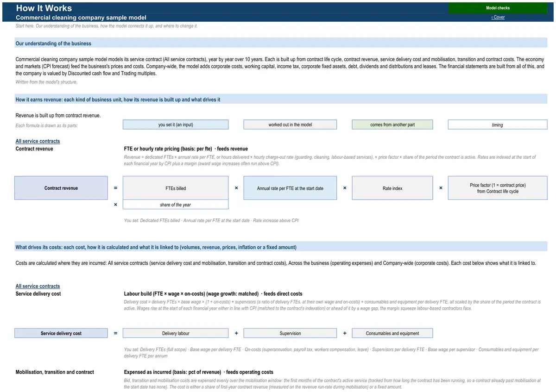This screenshot has width=556, height=392.
Task: Open the All service contracts link above Service delivery cost
Action: pos(38,286)
